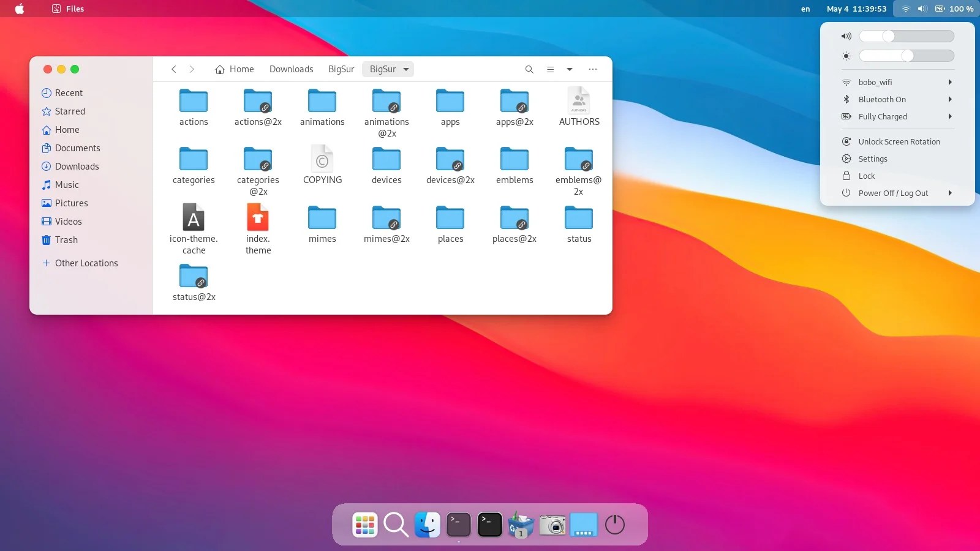Navigate to Downloads in the path bar
Viewport: 980px width, 551px height.
292,69
